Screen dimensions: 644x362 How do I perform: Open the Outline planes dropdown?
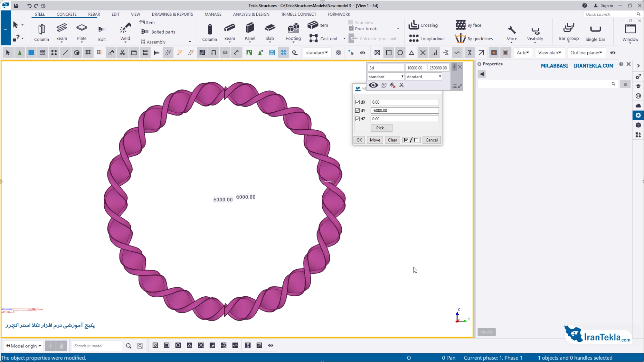coord(586,53)
